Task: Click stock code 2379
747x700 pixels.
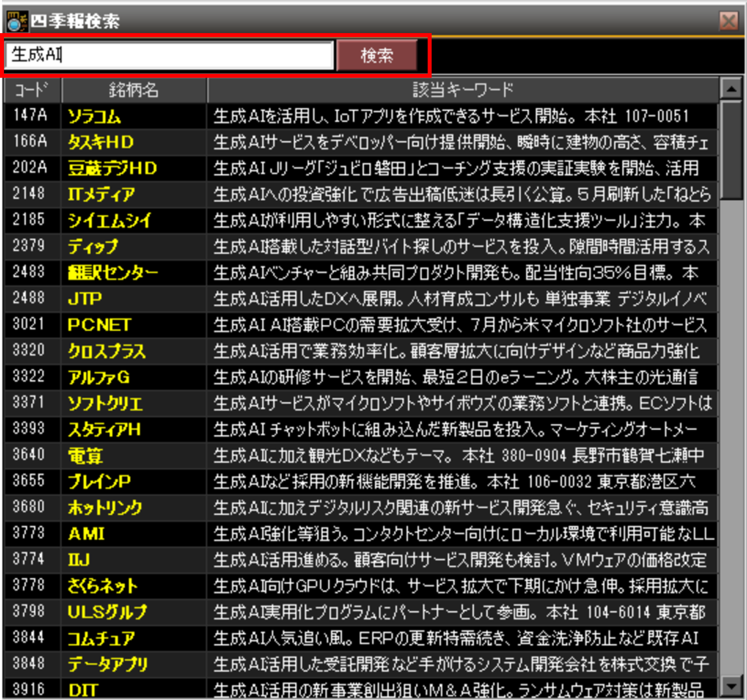Action: [x=29, y=246]
